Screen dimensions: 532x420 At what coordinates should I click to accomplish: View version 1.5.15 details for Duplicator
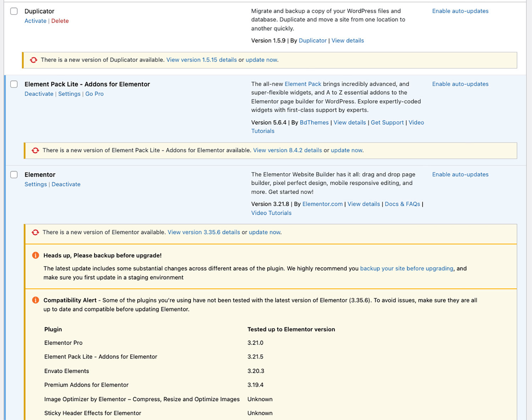click(201, 60)
